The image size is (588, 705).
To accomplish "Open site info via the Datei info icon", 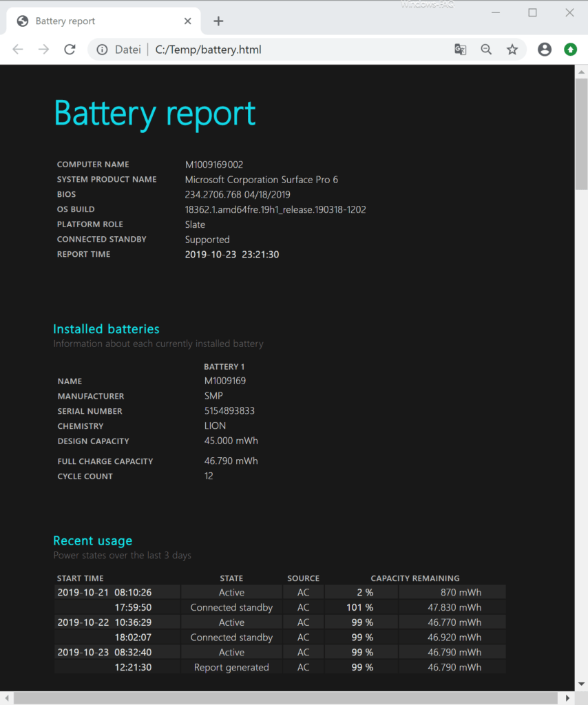I will click(102, 49).
